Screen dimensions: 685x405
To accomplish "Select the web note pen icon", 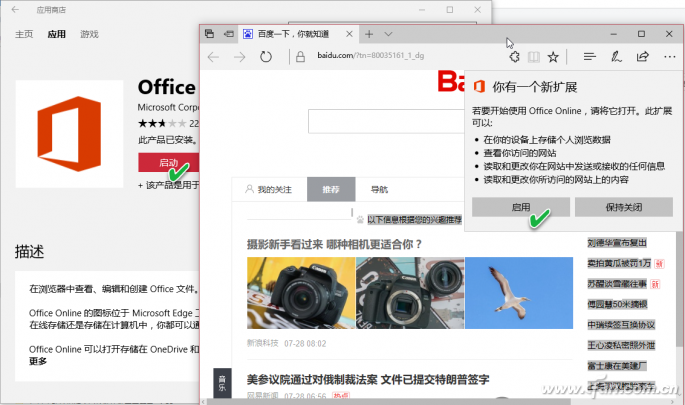I will [x=616, y=57].
